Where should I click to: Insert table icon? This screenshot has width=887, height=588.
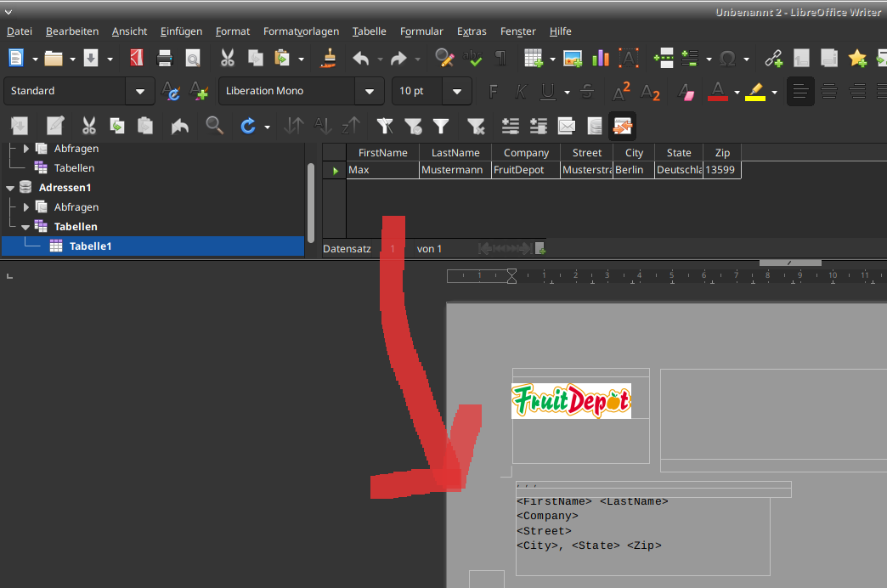point(534,58)
